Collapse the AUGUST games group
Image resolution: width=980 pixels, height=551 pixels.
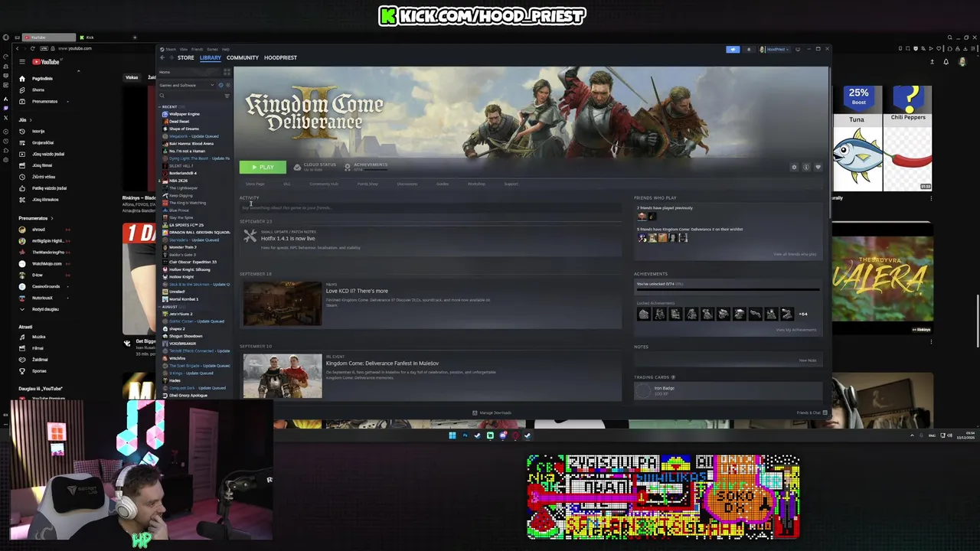[169, 306]
